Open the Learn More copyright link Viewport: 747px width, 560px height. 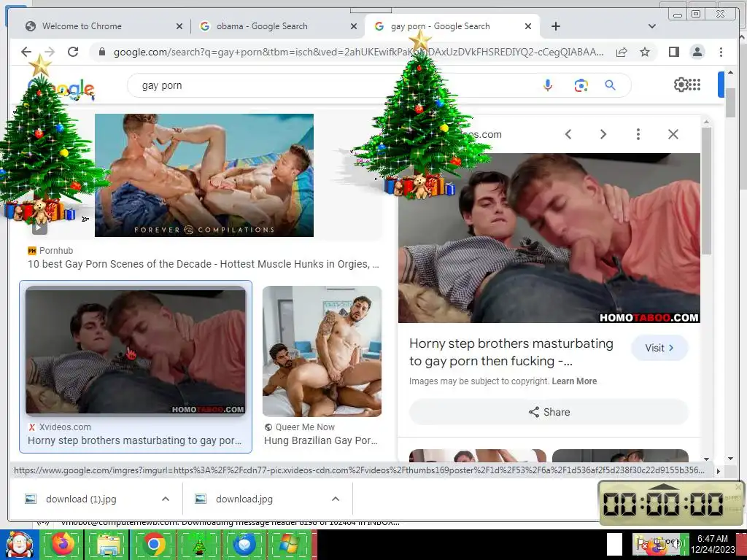(x=574, y=381)
